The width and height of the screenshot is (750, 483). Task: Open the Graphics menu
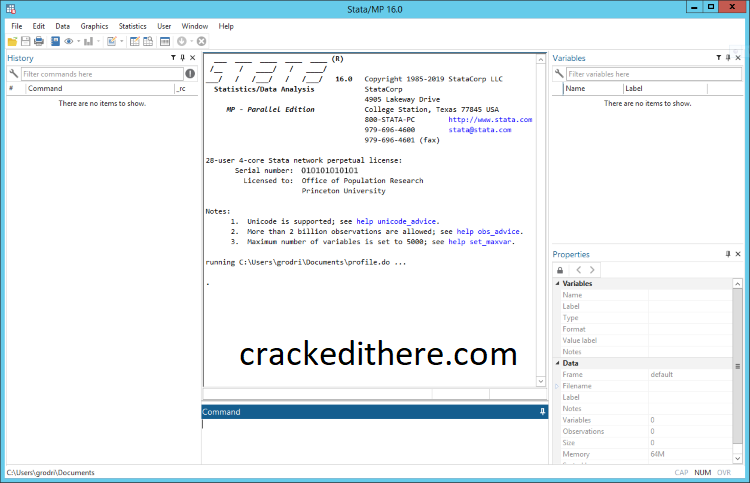click(x=94, y=26)
